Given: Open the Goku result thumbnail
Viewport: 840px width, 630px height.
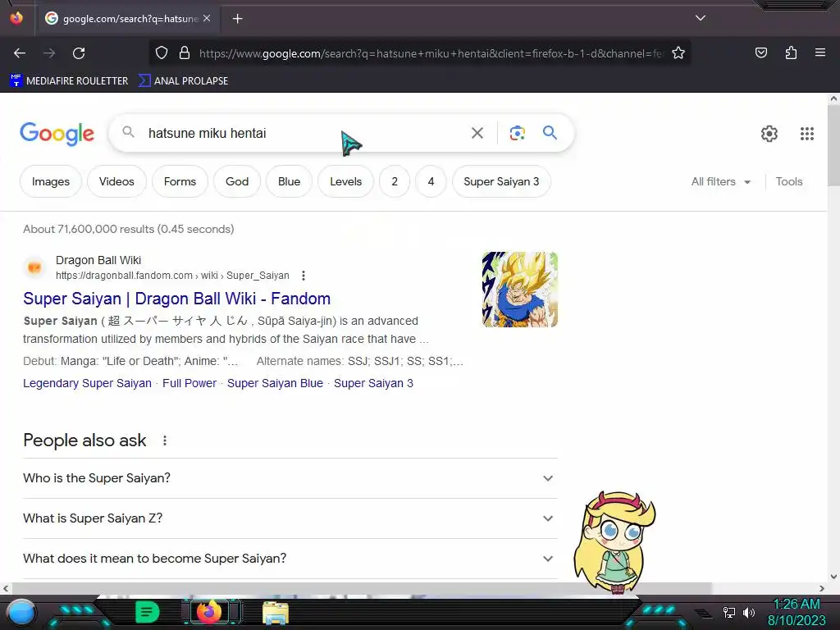Looking at the screenshot, I should [x=519, y=290].
